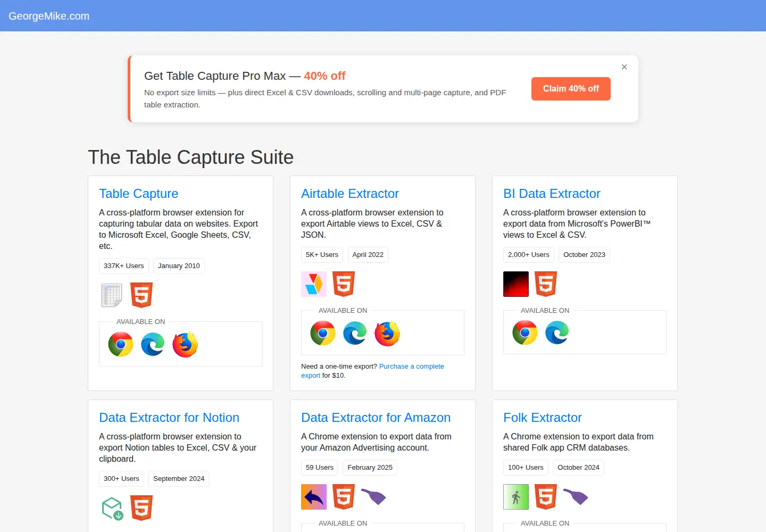
Task: Click the Amazon extractor arrow logo icon
Action: [314, 497]
